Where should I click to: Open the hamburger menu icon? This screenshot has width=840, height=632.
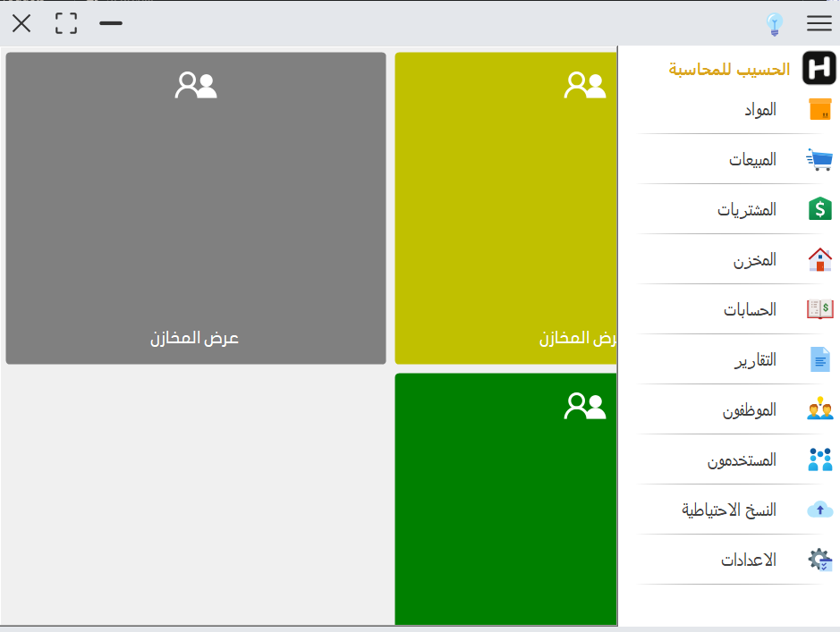(x=819, y=23)
